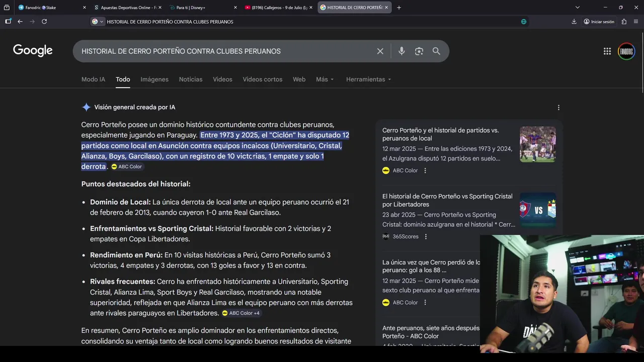
Task: Open Google Lens image search icon
Action: click(419, 51)
